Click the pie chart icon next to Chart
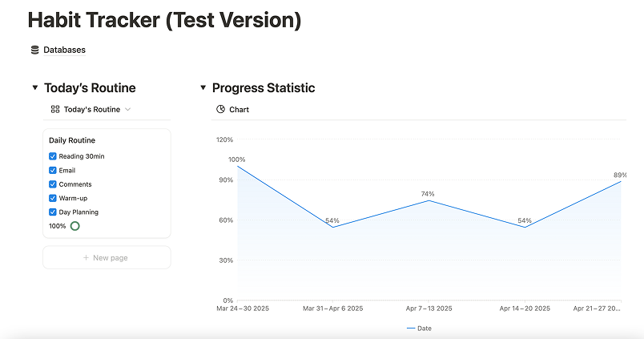 (220, 109)
